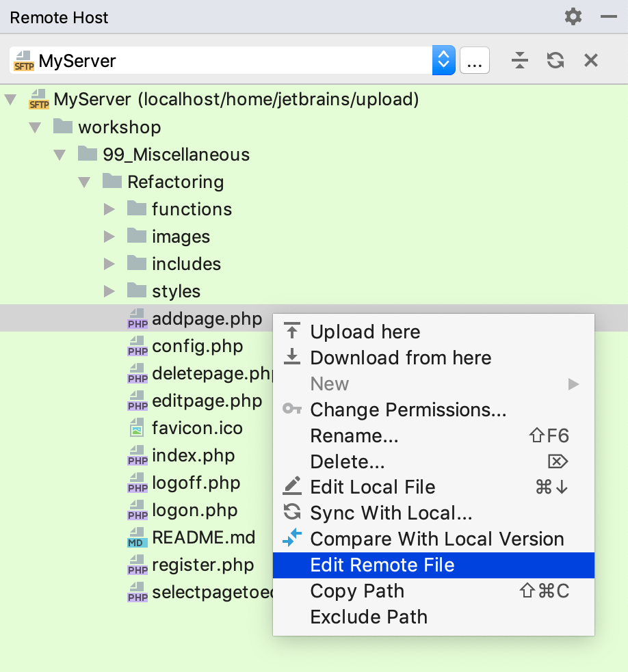This screenshot has width=628, height=672.
Task: Open server configuration with the ellipsis button
Action: pos(475,60)
